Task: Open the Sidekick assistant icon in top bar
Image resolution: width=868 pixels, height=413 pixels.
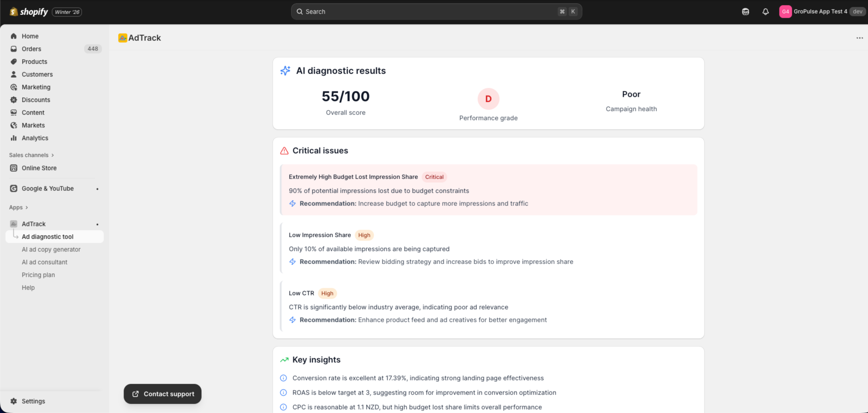Action: tap(745, 12)
